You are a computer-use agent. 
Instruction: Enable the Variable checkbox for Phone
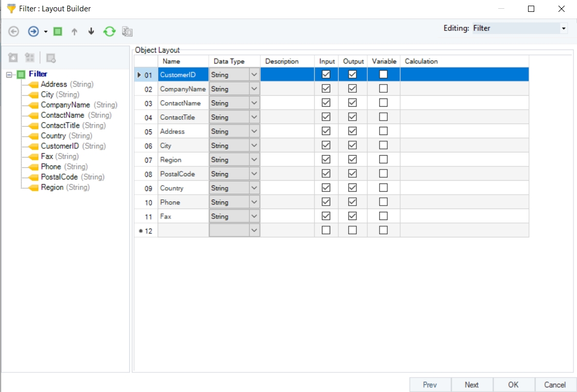coord(383,202)
